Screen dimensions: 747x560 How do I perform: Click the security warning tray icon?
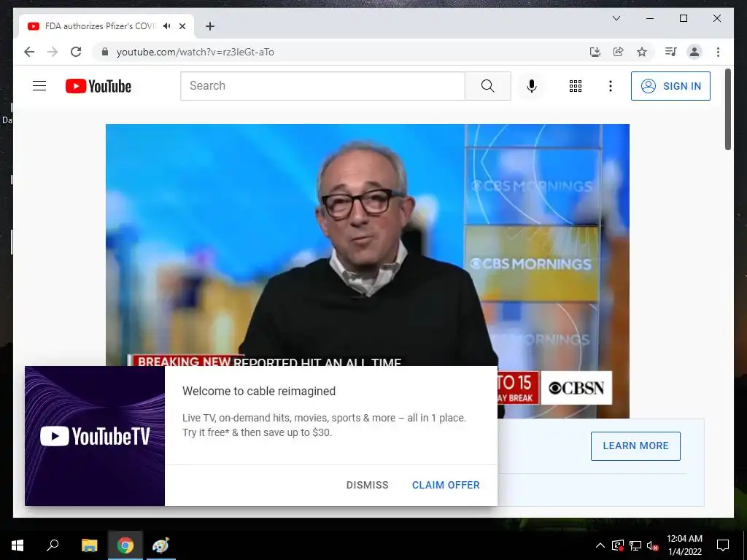pos(617,545)
